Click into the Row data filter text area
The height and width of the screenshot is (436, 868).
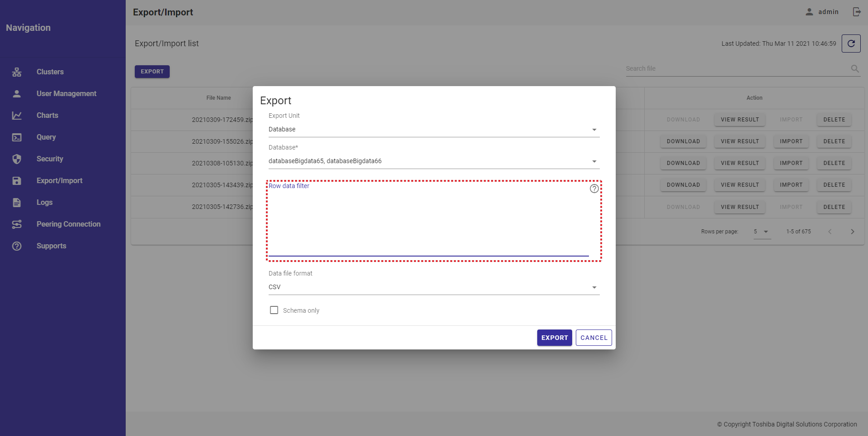(428, 223)
